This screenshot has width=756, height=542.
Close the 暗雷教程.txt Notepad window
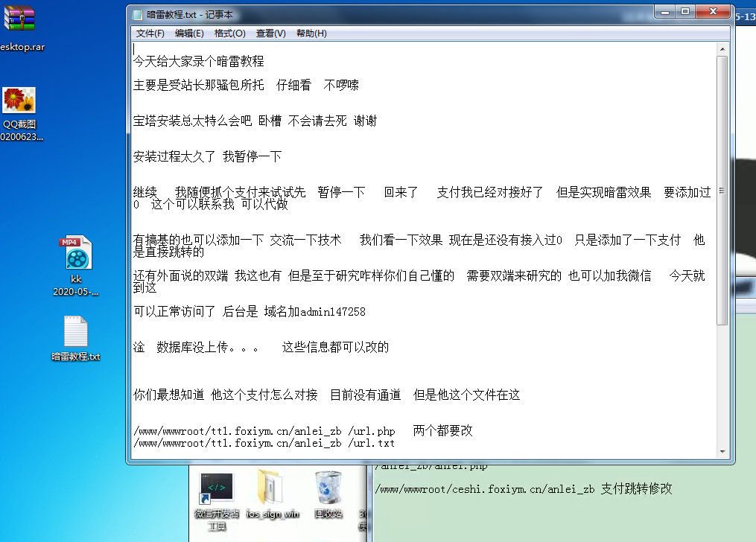[x=714, y=12]
